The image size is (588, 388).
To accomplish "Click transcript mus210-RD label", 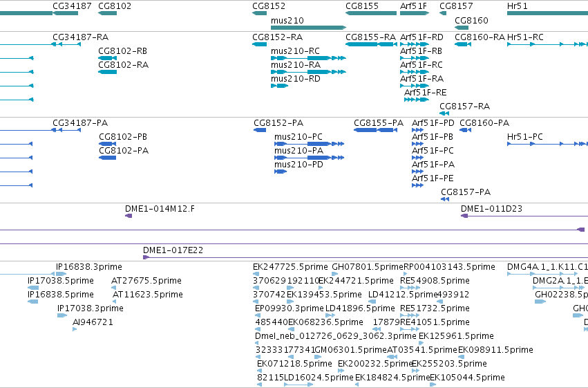I will point(296,79).
